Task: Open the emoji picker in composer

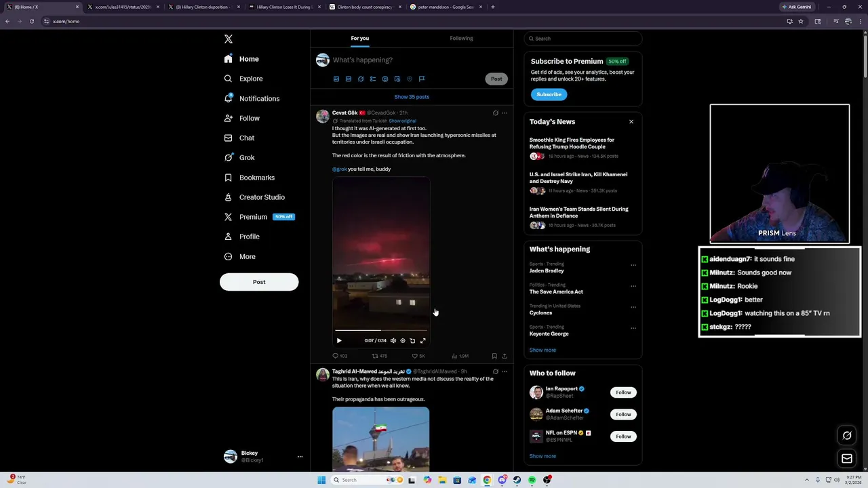Action: click(385, 79)
